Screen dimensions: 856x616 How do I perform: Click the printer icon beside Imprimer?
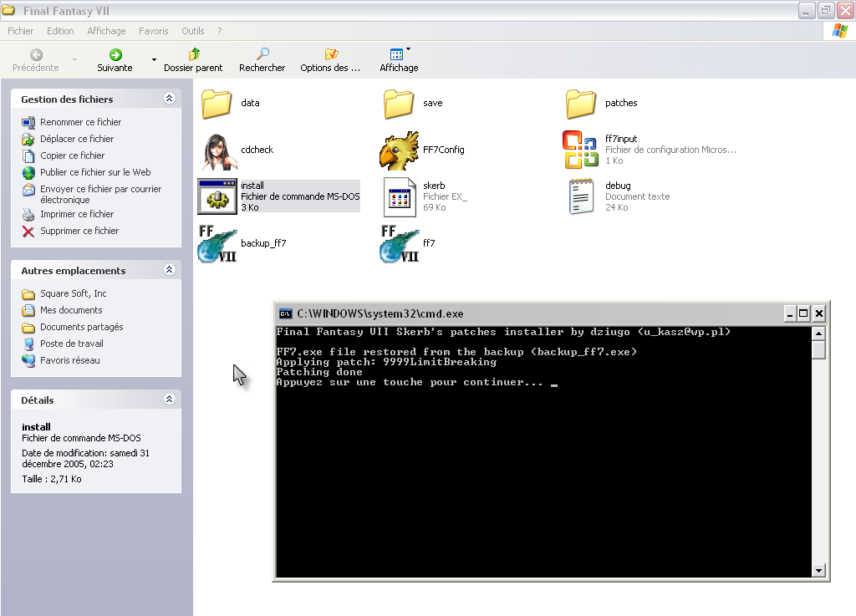(28, 215)
